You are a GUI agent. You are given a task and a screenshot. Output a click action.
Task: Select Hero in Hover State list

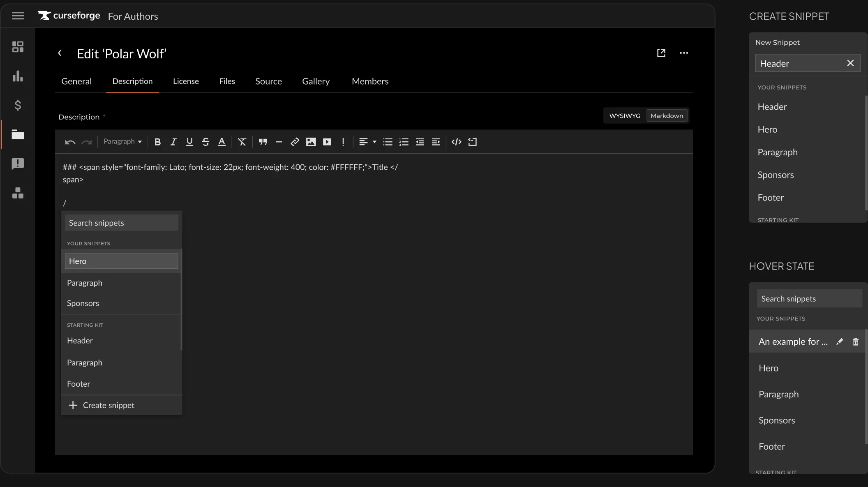(x=807, y=368)
